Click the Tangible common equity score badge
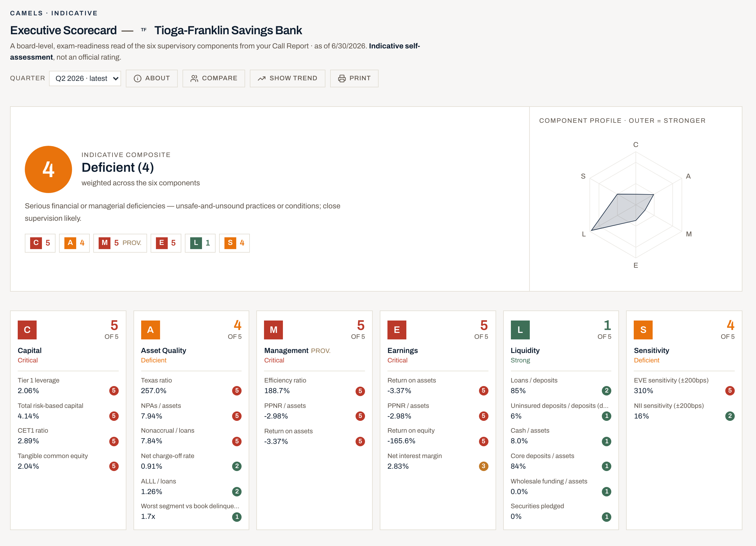Image resolution: width=756 pixels, height=546 pixels. click(x=114, y=466)
